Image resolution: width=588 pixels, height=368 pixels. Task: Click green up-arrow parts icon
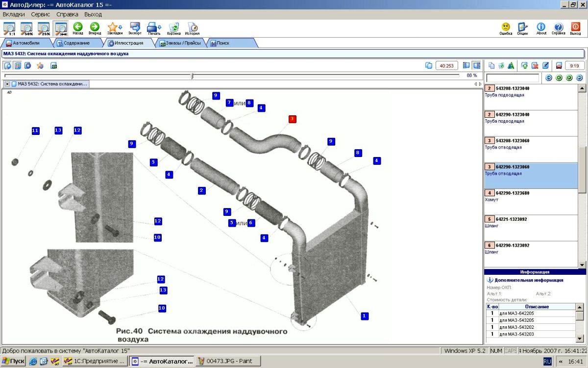point(525,65)
